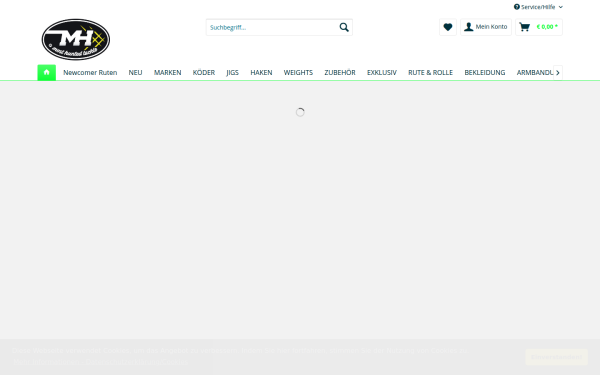Screen dimensions: 600x375
Task: Open the BEKLEIDUNG category
Action: (x=485, y=73)
